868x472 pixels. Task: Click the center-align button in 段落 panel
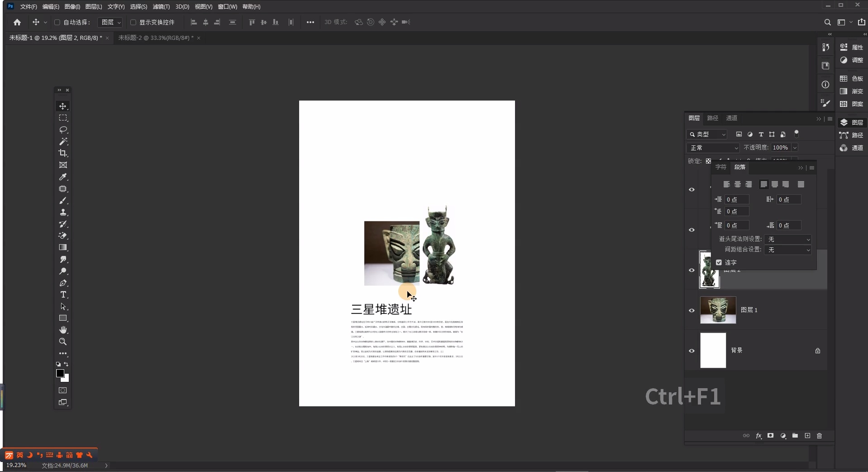(x=738, y=184)
